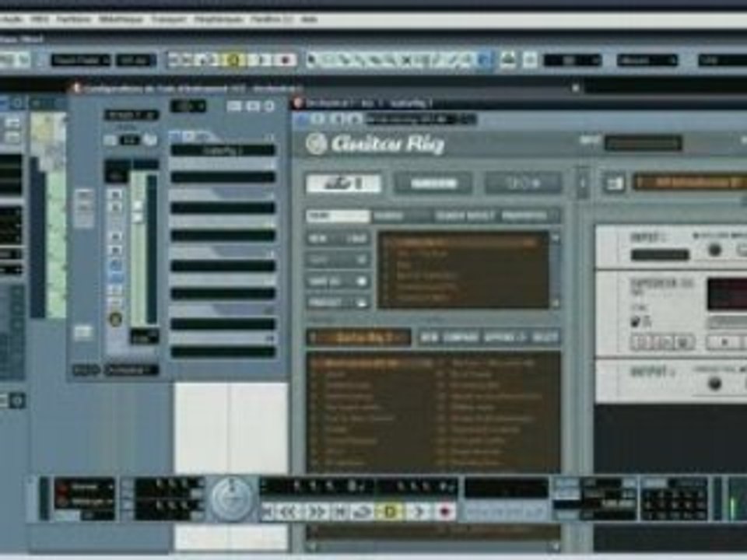The width and height of the screenshot is (747, 560).
Task: Click the Record button in the top toolbar
Action: (x=286, y=60)
